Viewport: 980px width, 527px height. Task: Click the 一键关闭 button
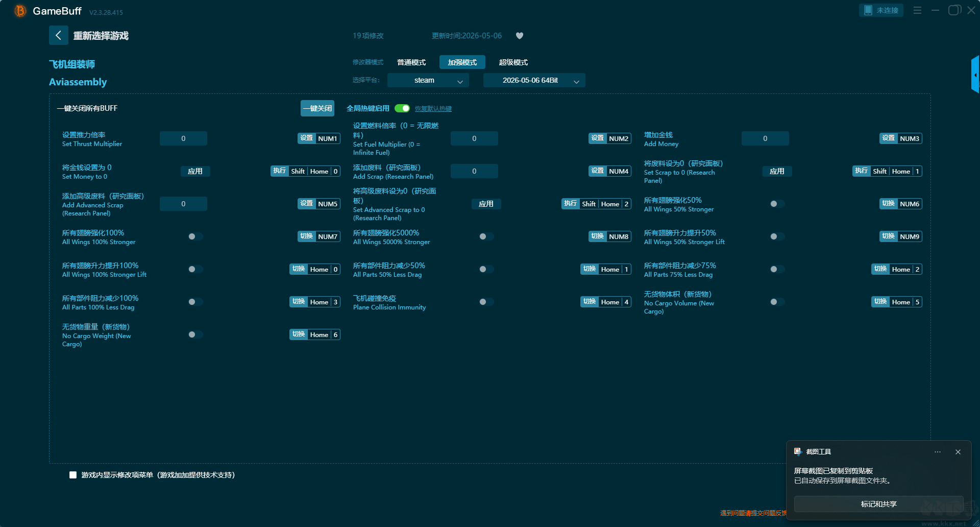(317, 108)
